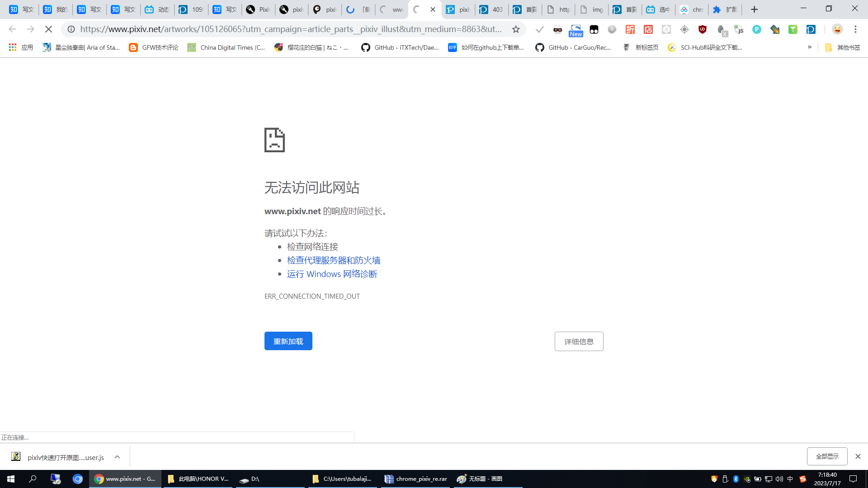This screenshot has height=488, width=868.
Task: Open 检查代理服务器和防火墙 link
Action: click(334, 260)
